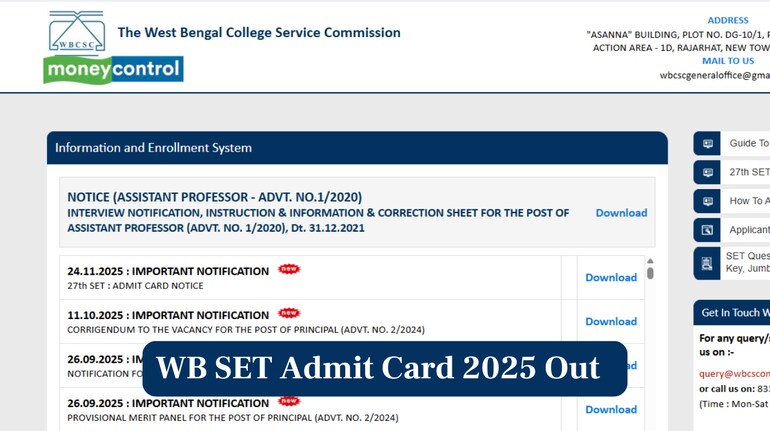This screenshot has width=770, height=431.
Task: Click icon beside 27th SET sidebar item
Action: (x=707, y=172)
